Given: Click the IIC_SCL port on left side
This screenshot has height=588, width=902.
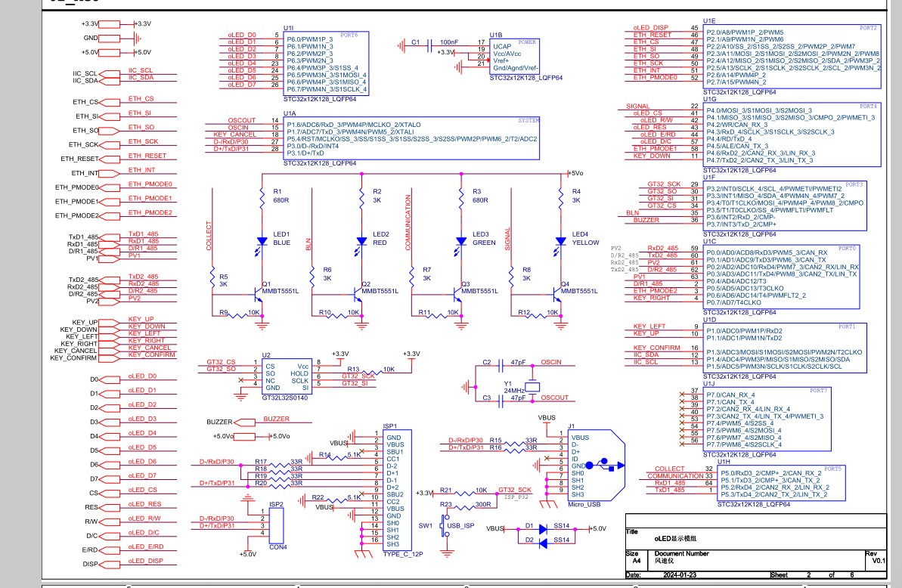Looking at the screenshot, I should pos(110,74).
